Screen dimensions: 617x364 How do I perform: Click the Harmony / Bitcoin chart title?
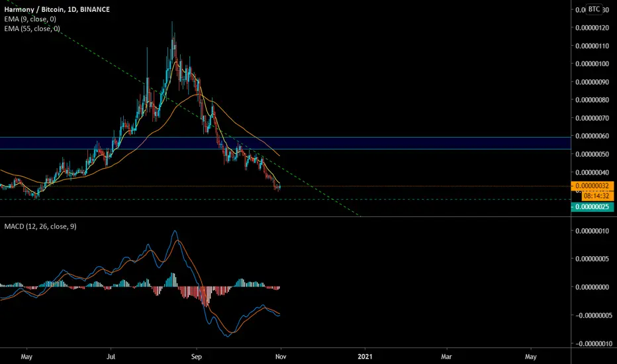tap(57, 9)
